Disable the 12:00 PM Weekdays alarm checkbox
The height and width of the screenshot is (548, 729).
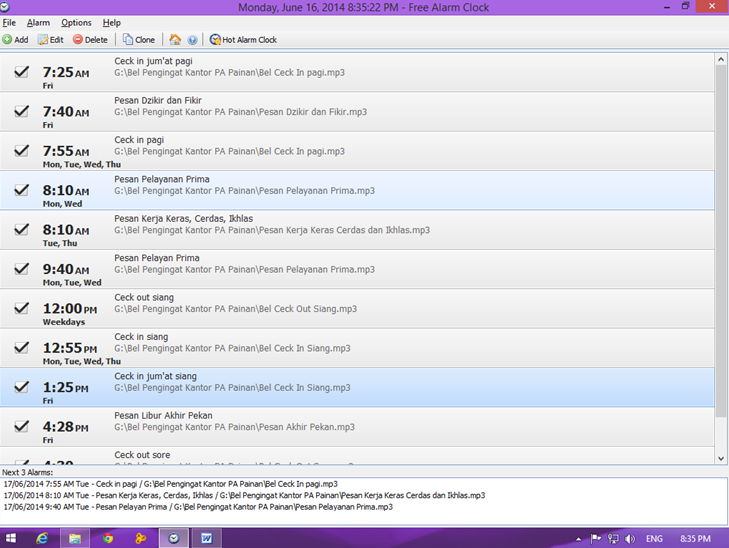(x=21, y=308)
